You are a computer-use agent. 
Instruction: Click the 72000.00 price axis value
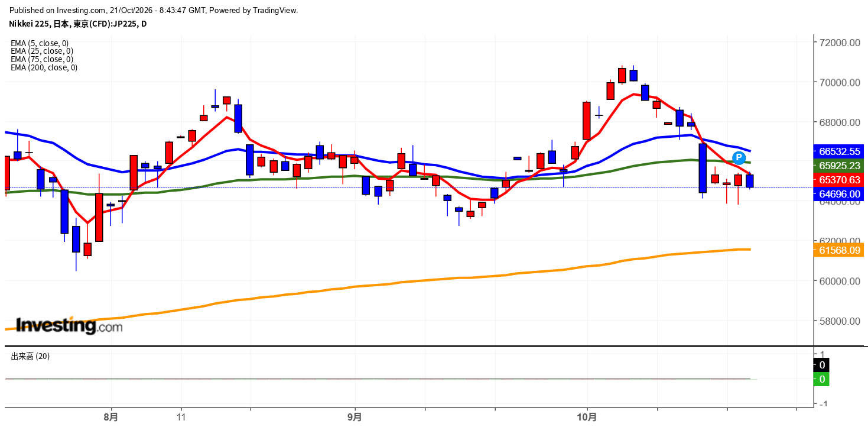[x=839, y=43]
